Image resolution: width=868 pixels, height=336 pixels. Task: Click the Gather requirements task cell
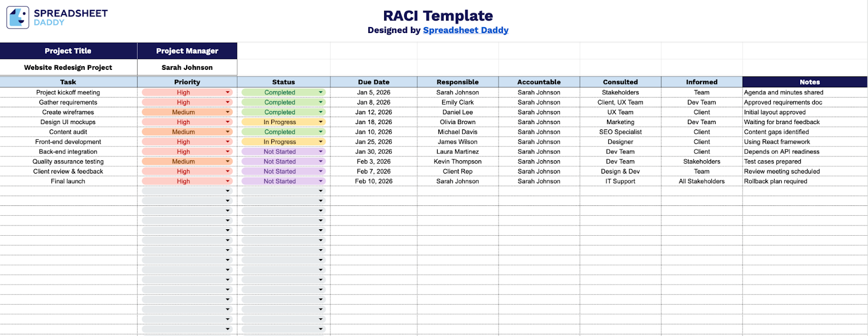pyautogui.click(x=68, y=102)
